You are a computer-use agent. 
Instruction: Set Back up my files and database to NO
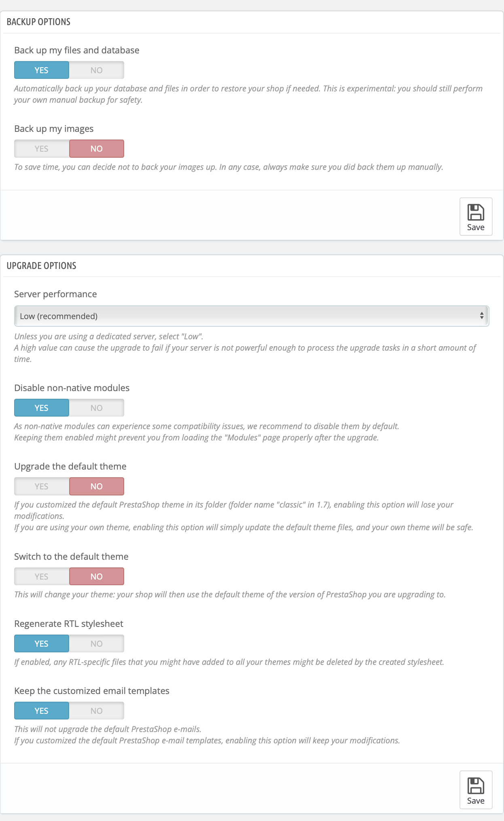(x=96, y=70)
